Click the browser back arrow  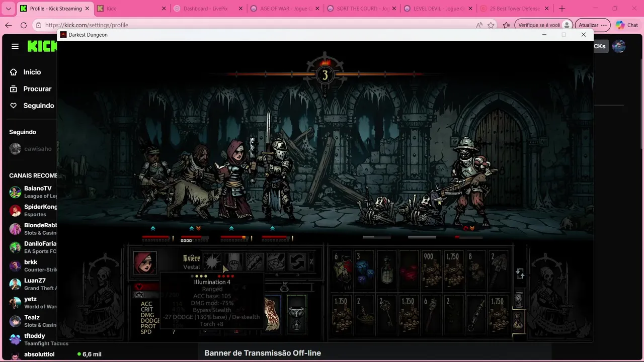(x=8, y=25)
